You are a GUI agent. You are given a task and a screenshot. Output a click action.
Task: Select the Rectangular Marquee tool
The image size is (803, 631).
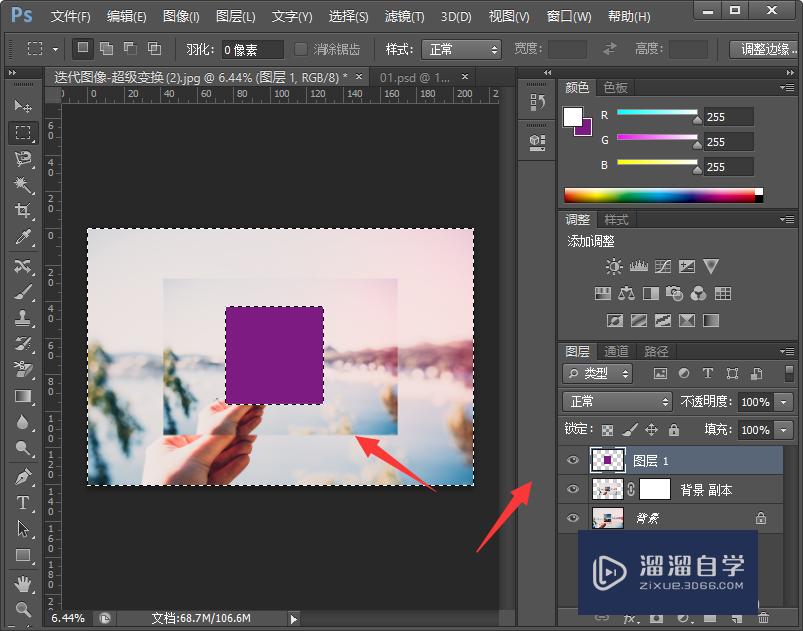(x=23, y=133)
